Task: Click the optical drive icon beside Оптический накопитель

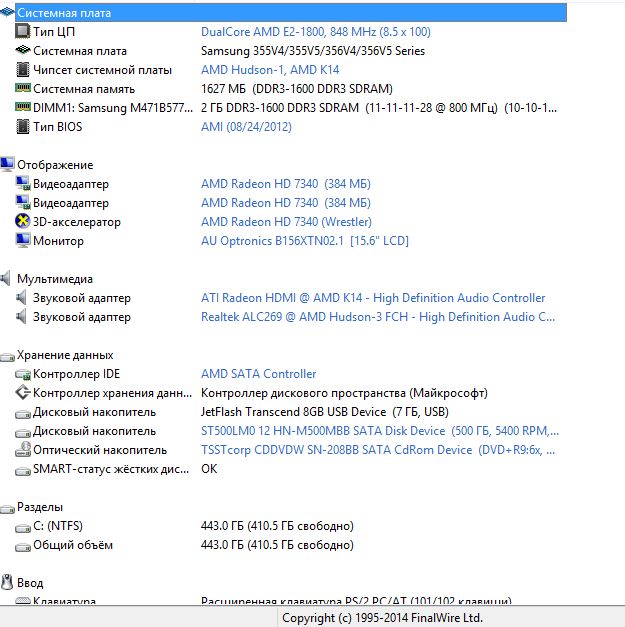Action: 23,449
